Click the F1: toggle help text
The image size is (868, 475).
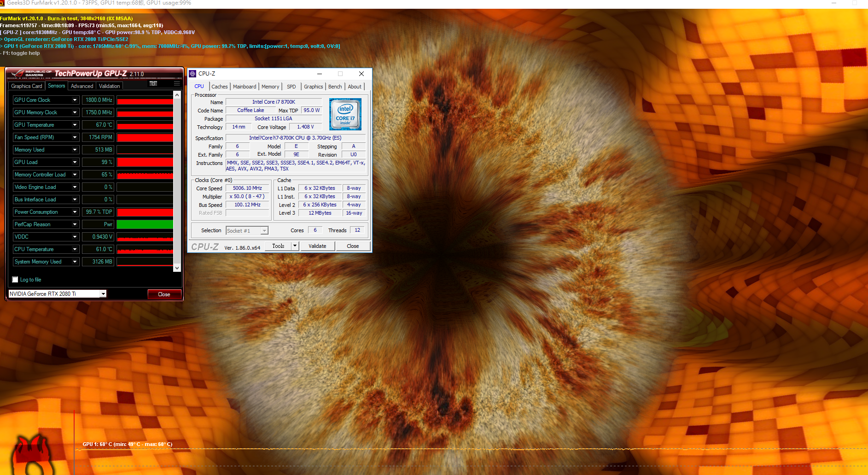(x=20, y=53)
